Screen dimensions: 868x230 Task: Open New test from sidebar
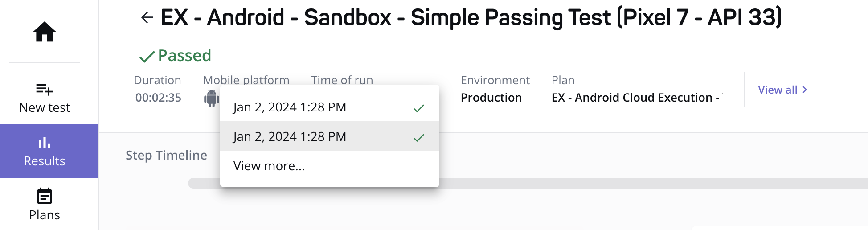click(x=45, y=98)
